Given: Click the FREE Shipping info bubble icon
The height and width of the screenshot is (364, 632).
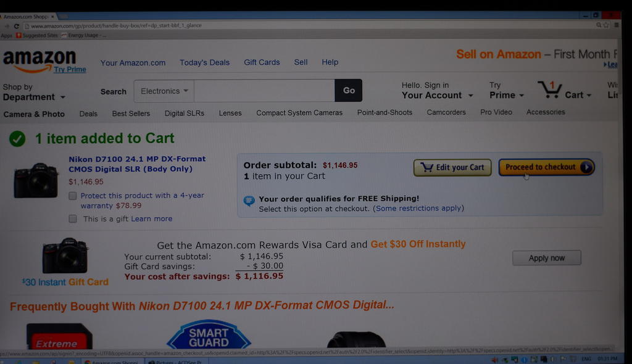Looking at the screenshot, I should [249, 201].
